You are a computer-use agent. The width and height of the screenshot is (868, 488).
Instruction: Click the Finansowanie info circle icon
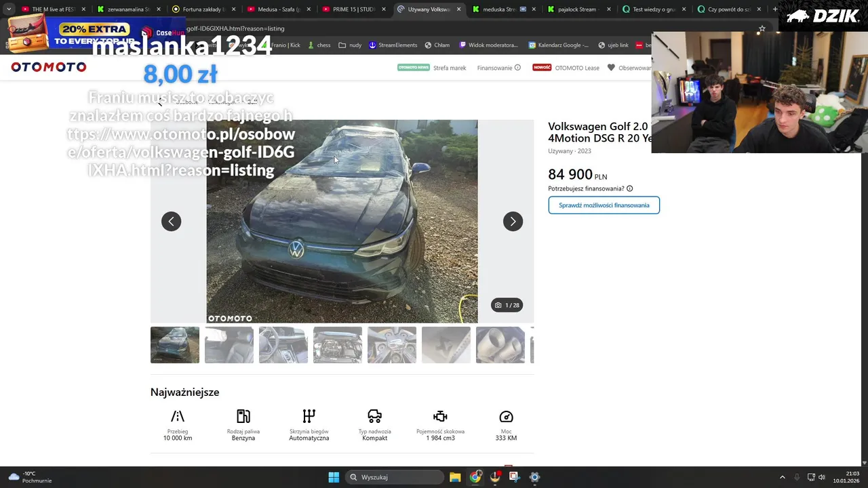pos(517,67)
